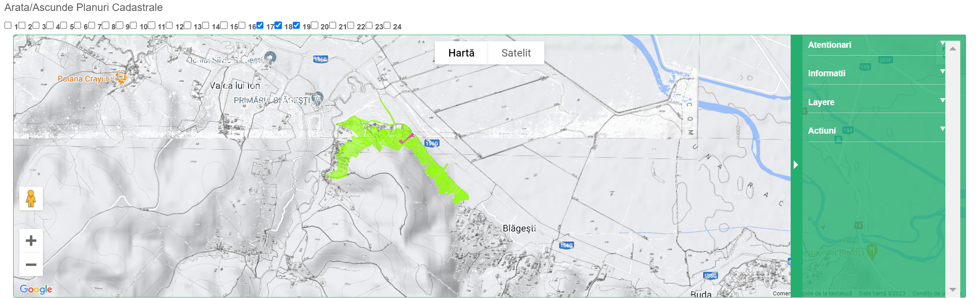Zoom in the map with plus button
This screenshot has height=298, width=980.
31,241
